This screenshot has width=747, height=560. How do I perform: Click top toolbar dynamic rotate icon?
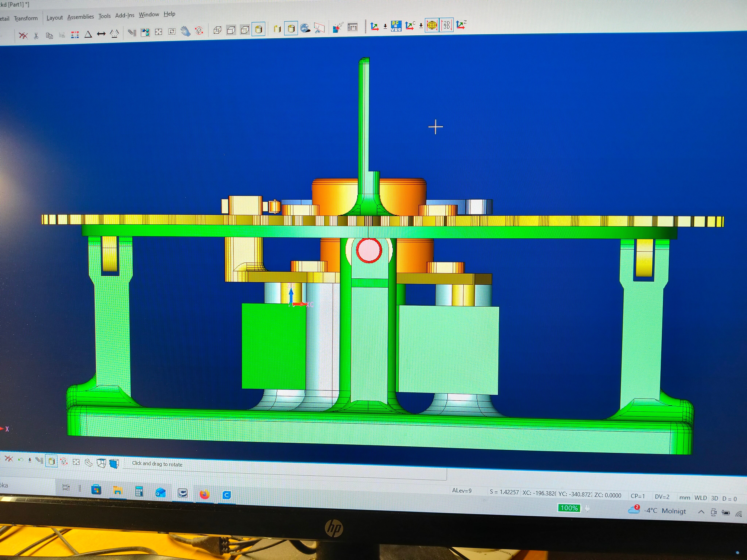tap(199, 31)
